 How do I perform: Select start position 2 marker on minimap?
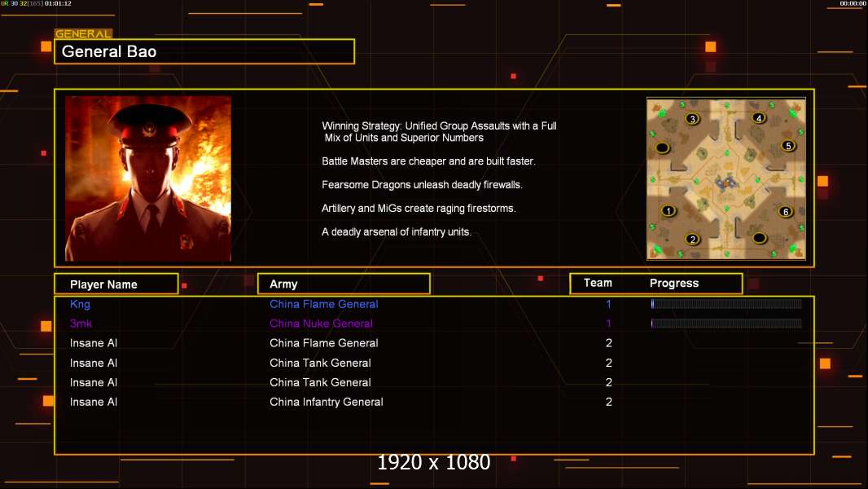692,240
